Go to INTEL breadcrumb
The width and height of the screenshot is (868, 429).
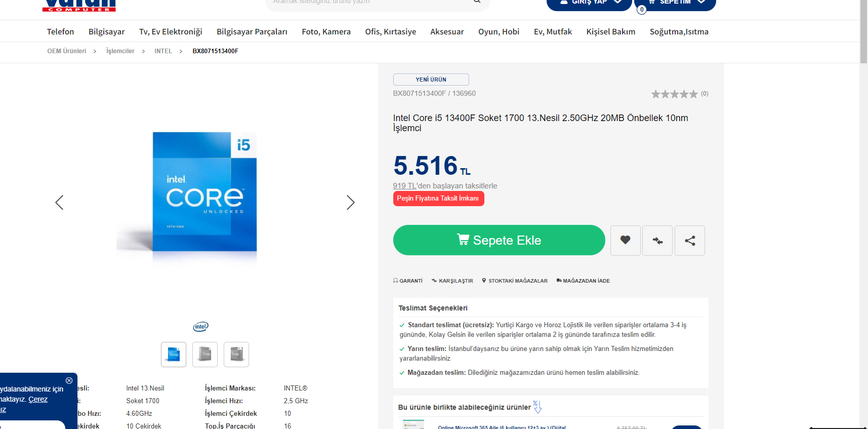click(163, 51)
